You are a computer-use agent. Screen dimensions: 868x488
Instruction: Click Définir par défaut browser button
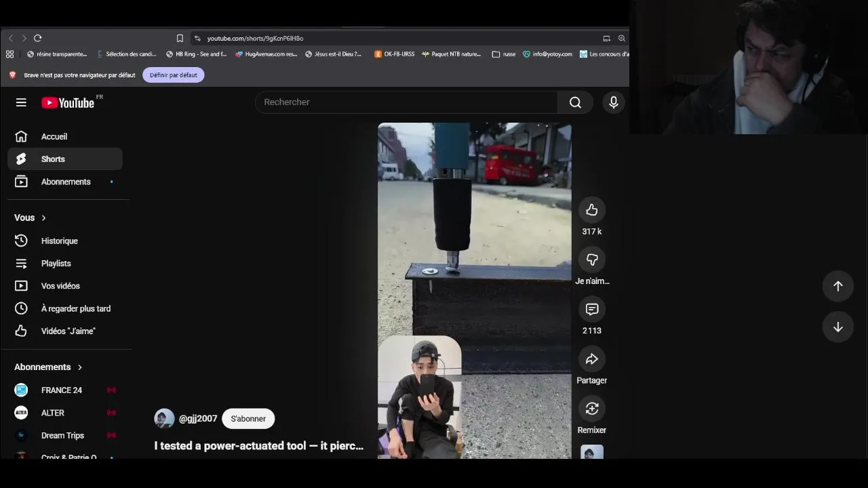174,75
